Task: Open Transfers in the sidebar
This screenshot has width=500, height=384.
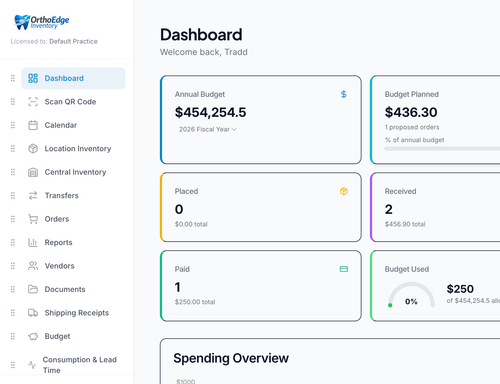Action: [x=73, y=196]
